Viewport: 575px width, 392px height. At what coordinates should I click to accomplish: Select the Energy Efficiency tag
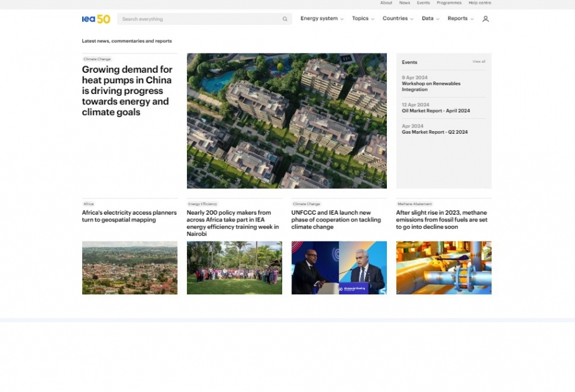click(202, 204)
